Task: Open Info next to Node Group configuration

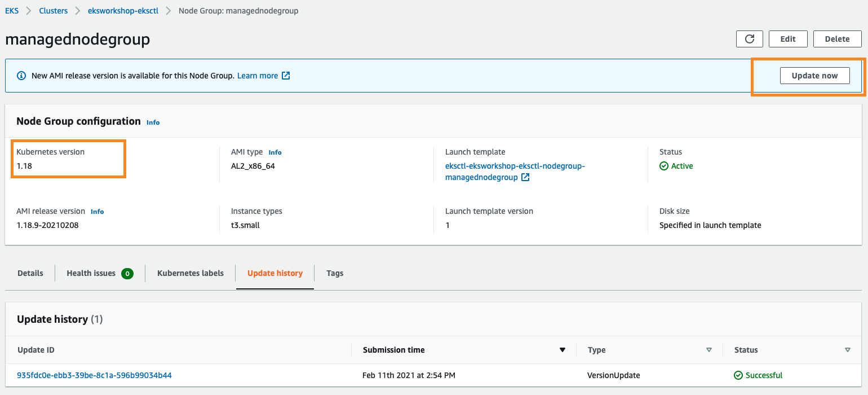Action: [x=153, y=122]
